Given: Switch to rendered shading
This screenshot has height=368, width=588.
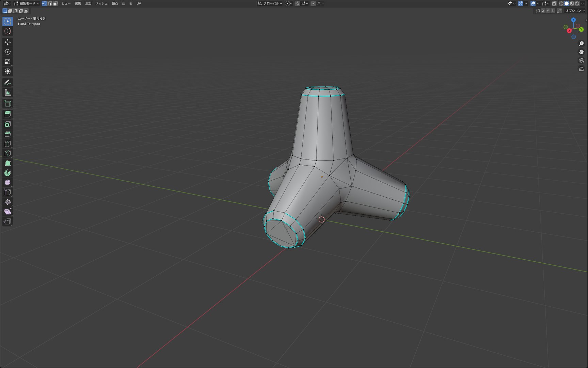Looking at the screenshot, I should pos(577,3).
